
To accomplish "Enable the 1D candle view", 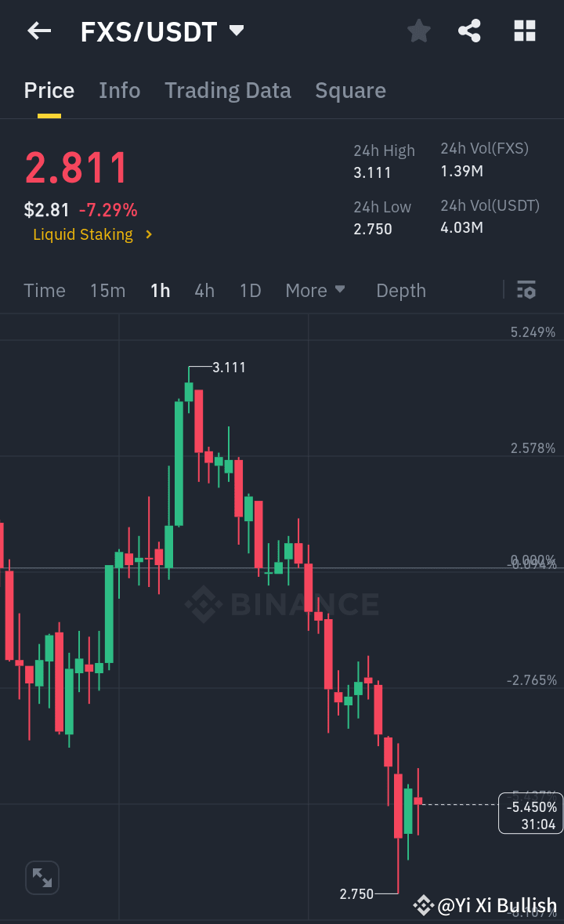I will coord(250,290).
